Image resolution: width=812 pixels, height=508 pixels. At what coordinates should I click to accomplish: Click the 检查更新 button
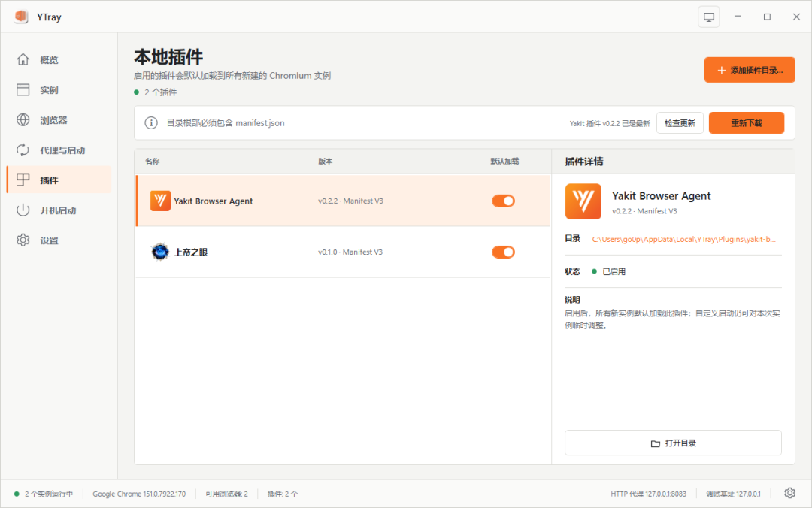pyautogui.click(x=680, y=122)
